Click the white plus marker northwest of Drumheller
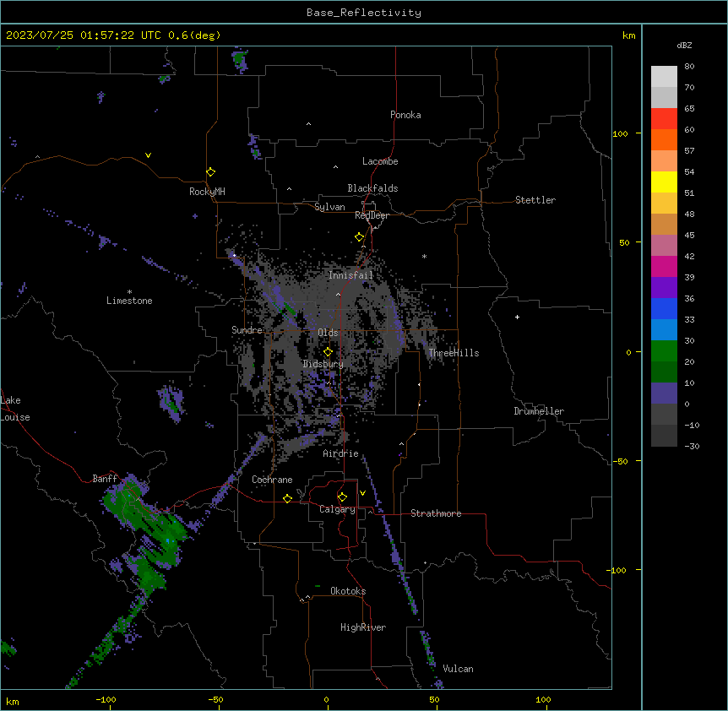 (x=517, y=317)
